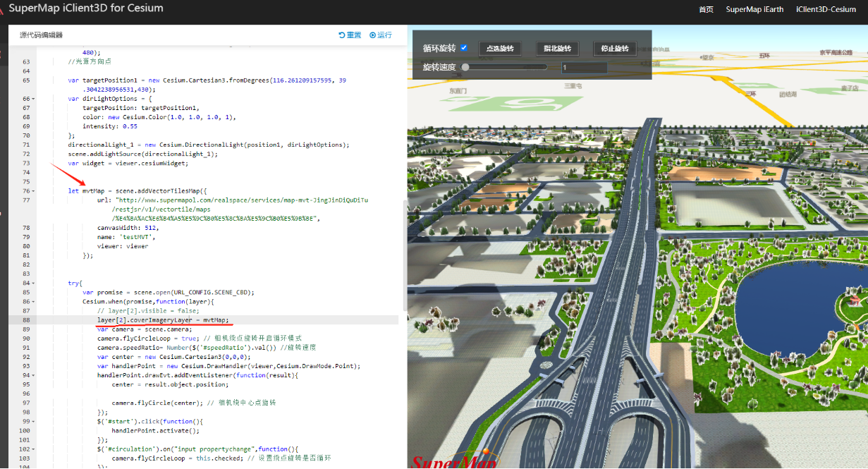Click the line 'canvasWidth: 512,'
The image size is (868, 469).
click(128, 228)
